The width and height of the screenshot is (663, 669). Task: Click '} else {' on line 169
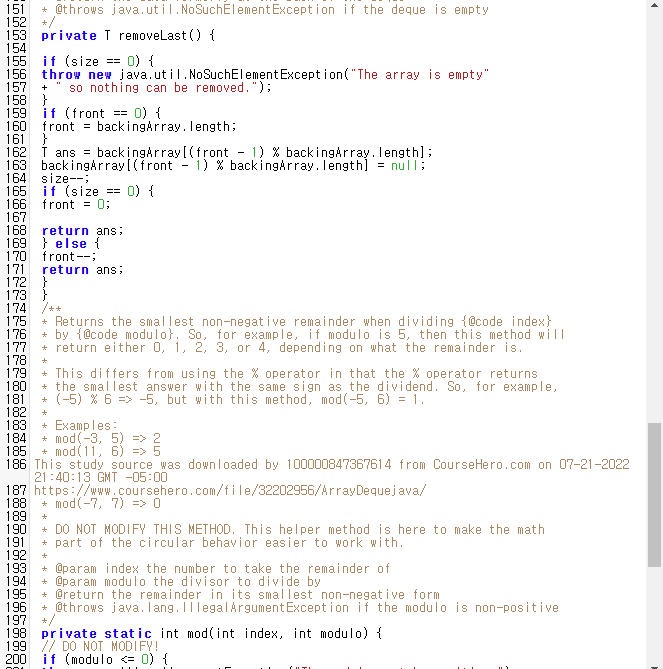click(x=71, y=244)
